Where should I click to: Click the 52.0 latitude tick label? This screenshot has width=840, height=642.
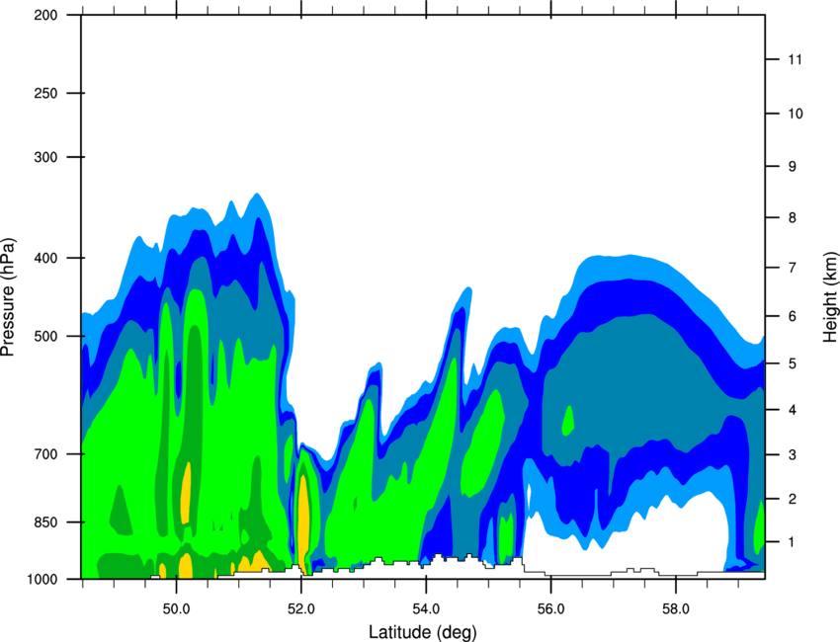pos(301,609)
